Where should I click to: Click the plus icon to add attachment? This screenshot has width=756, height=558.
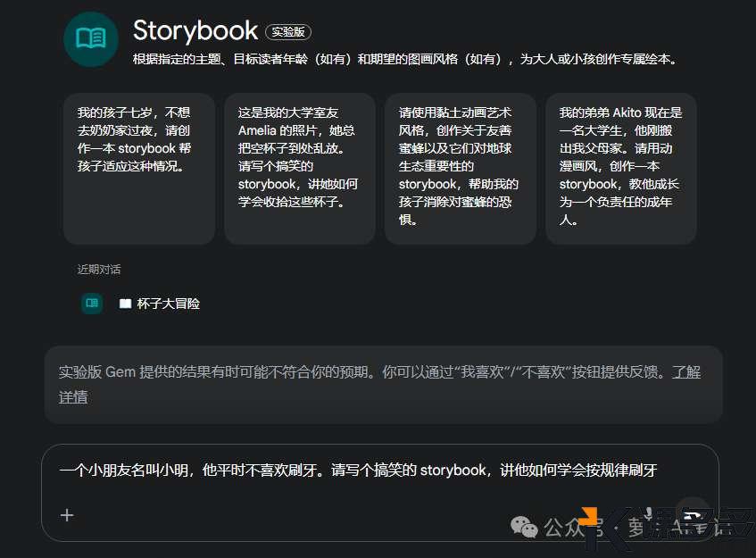tap(67, 514)
